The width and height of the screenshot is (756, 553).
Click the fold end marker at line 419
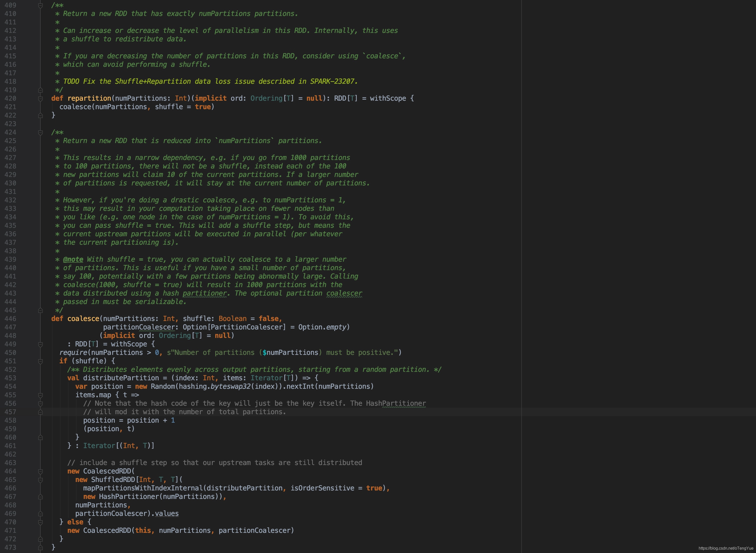point(40,90)
